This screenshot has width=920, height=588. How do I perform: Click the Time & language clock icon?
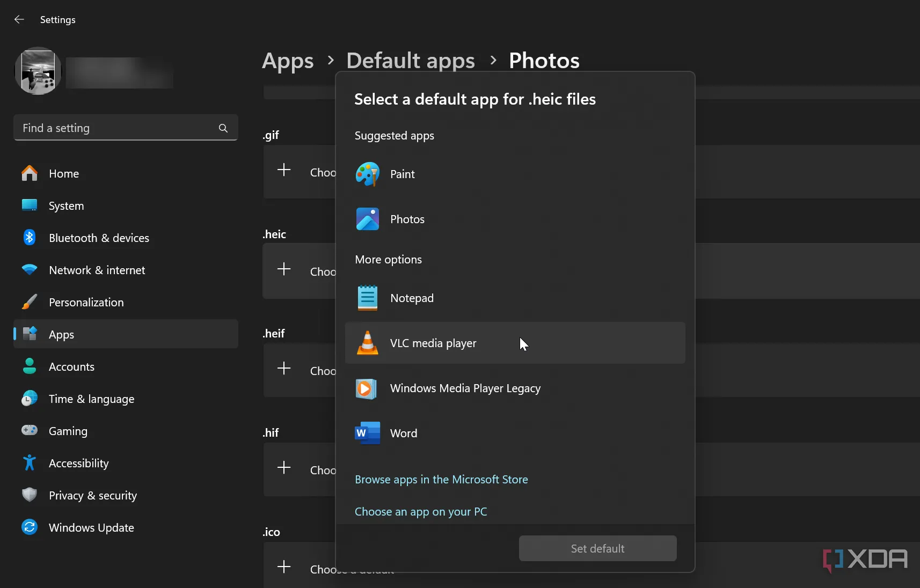[30, 399]
